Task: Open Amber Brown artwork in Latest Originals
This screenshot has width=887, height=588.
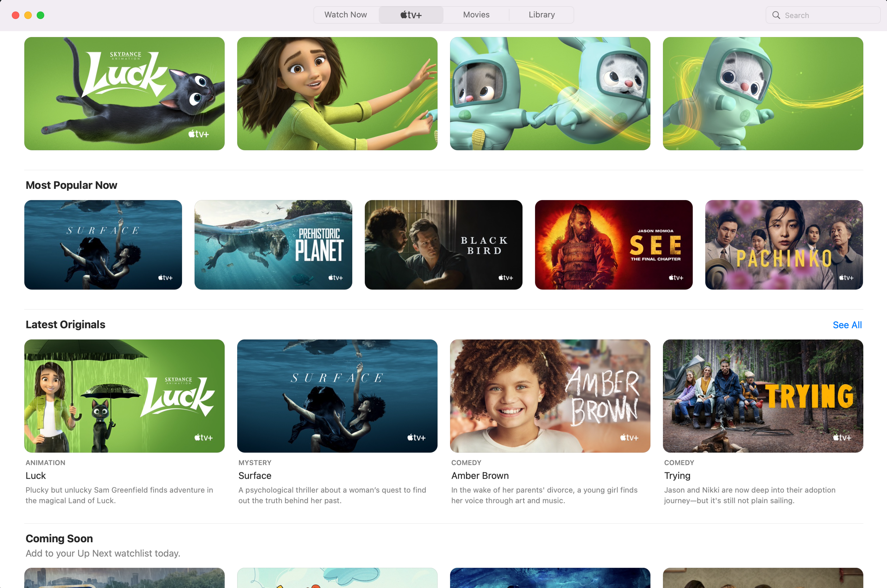Action: point(550,396)
